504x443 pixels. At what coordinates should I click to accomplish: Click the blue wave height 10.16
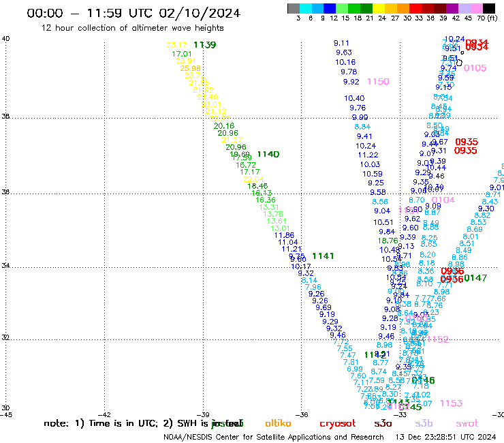(345, 62)
